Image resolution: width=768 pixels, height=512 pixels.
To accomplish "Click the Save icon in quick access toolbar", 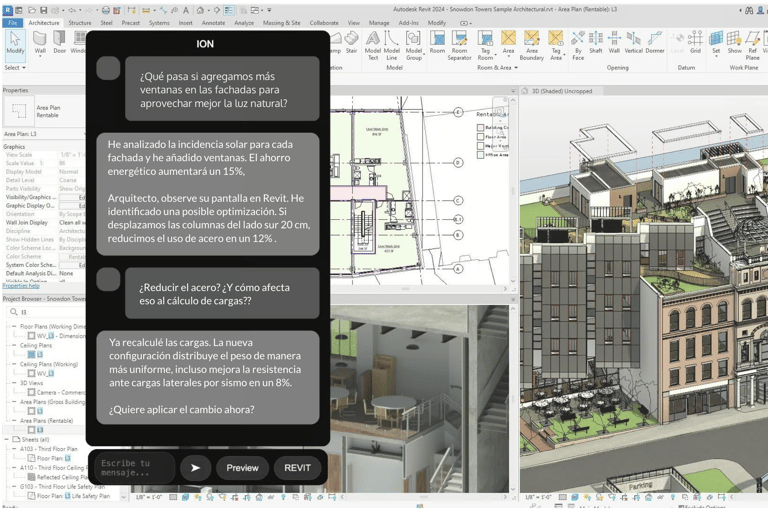I will click(44, 10).
